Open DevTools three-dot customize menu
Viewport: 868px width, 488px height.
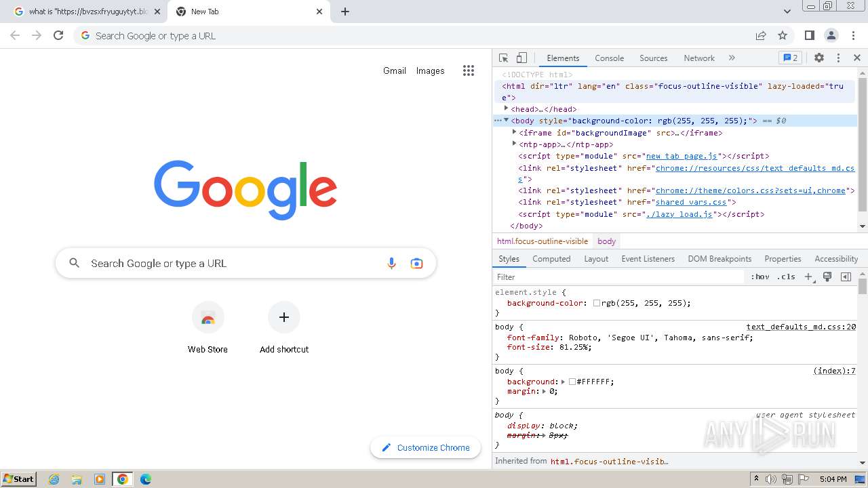[838, 58]
